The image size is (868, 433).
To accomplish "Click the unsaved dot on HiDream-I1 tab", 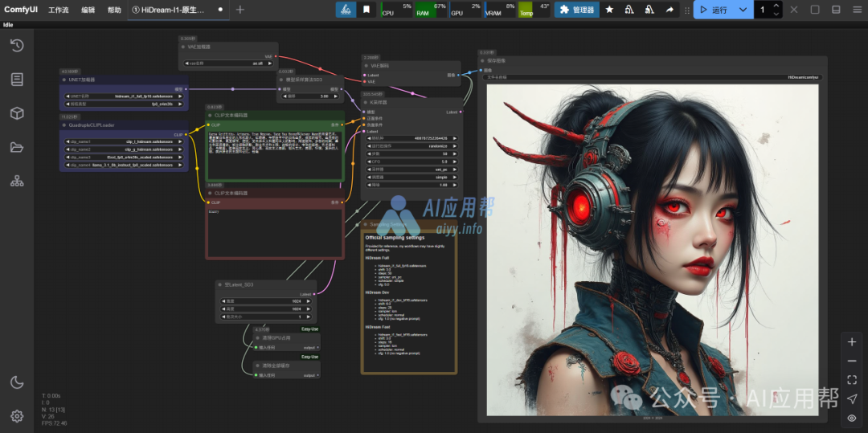I will pyautogui.click(x=220, y=10).
